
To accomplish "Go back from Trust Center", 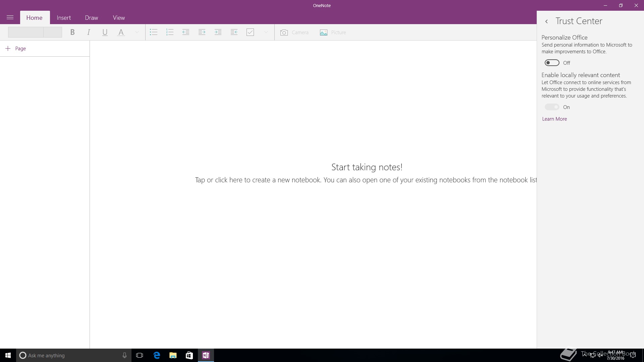I will (546, 21).
